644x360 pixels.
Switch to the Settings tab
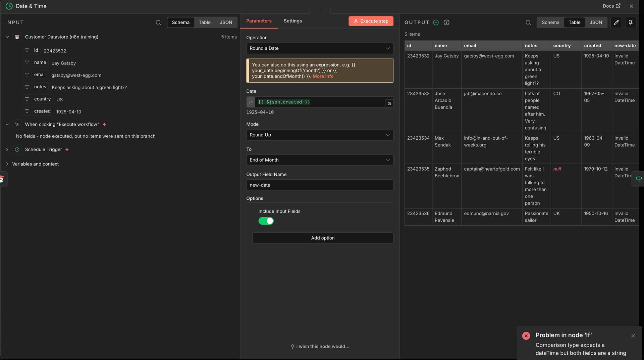(x=292, y=21)
